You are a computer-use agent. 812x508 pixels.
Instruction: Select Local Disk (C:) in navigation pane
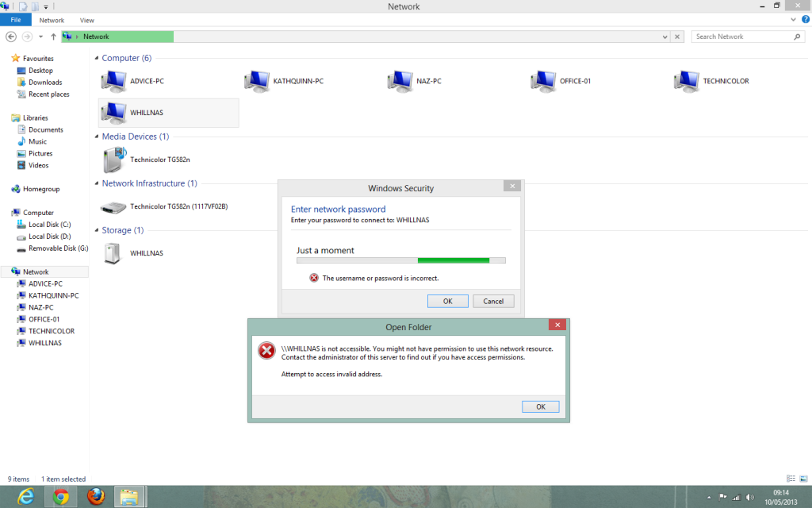point(49,225)
